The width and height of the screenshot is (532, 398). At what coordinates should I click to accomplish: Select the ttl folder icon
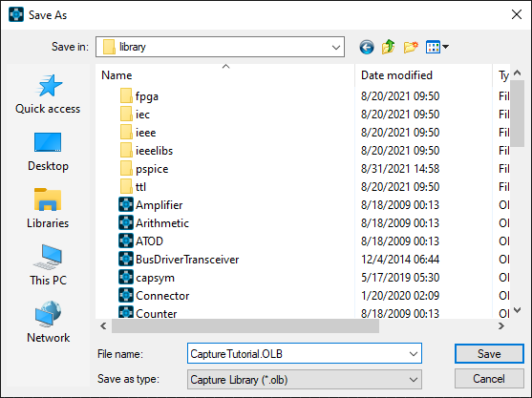coord(126,186)
